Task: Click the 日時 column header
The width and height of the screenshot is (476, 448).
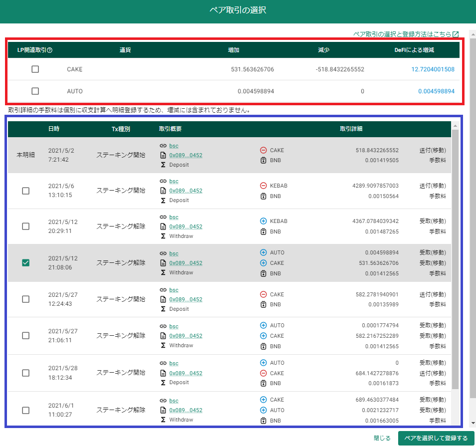Action: point(54,129)
